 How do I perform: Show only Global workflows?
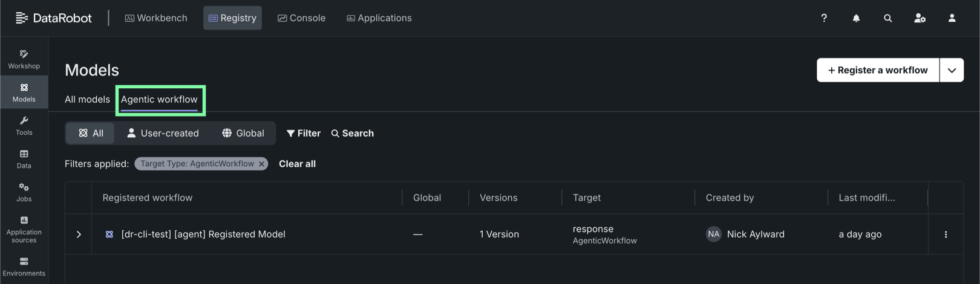pyautogui.click(x=243, y=133)
